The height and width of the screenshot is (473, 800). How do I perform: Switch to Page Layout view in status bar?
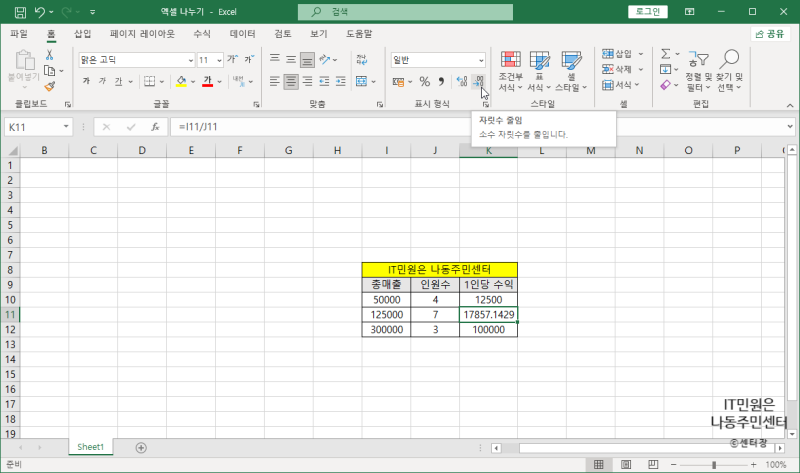point(626,464)
